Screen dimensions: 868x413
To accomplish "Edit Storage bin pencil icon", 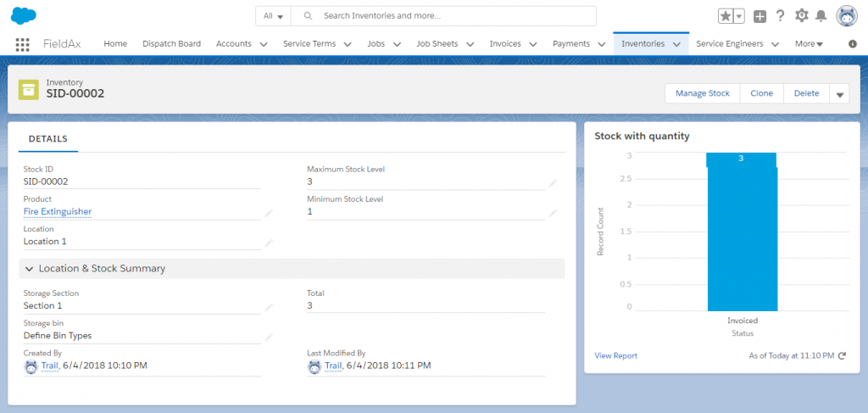I will coord(269,337).
